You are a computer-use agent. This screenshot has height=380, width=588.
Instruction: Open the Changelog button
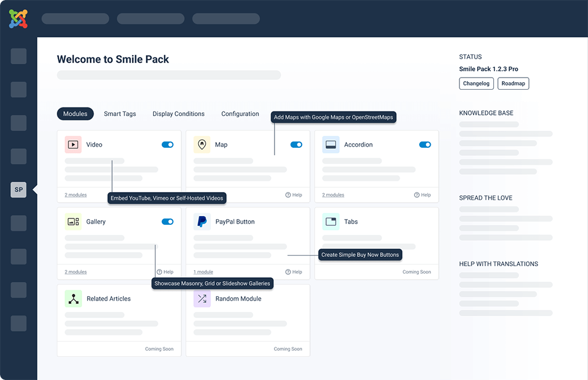476,83
